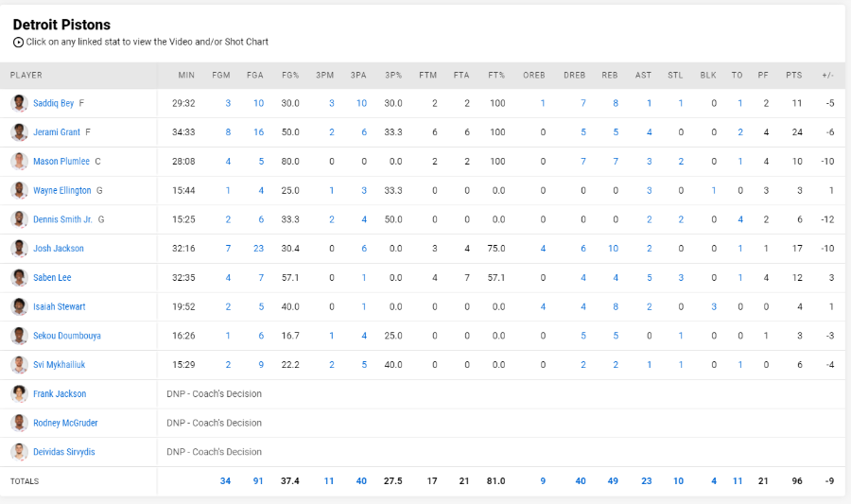Open Wayne Ellington's profile link
The image size is (851, 504).
(61, 190)
